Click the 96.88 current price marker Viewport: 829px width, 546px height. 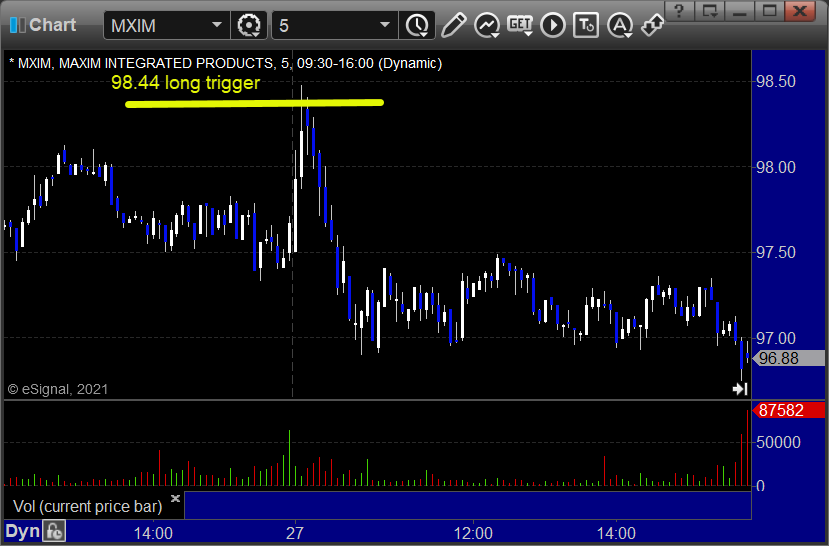[788, 358]
